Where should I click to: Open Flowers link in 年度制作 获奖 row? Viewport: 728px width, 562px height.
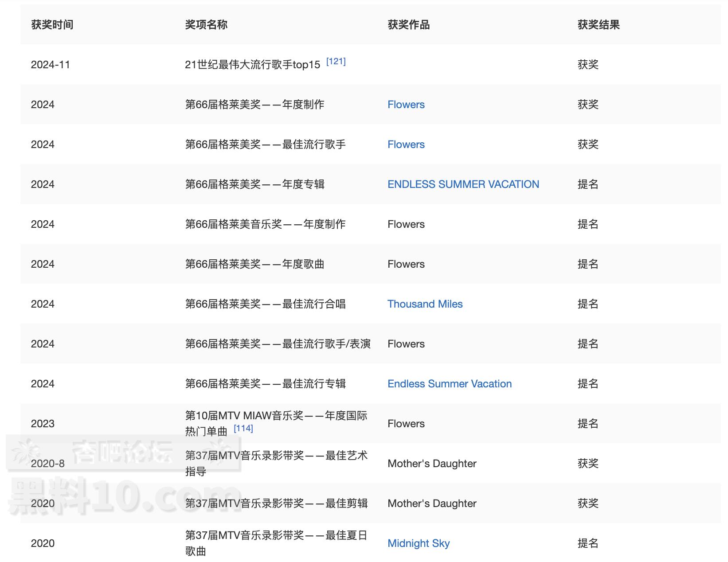tap(406, 105)
